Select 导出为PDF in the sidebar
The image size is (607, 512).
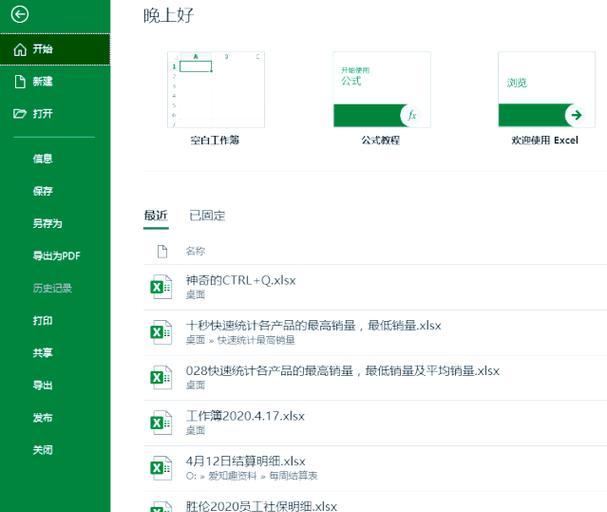pos(57,256)
